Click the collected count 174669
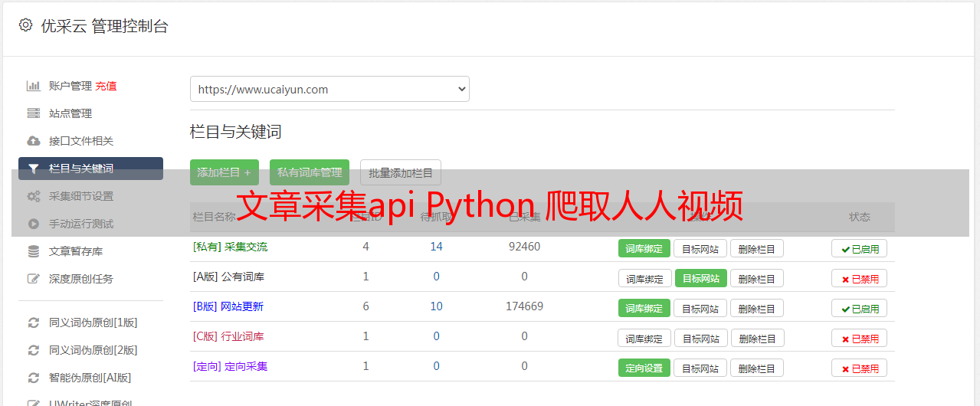Viewport: 980px width, 406px height. (x=524, y=306)
